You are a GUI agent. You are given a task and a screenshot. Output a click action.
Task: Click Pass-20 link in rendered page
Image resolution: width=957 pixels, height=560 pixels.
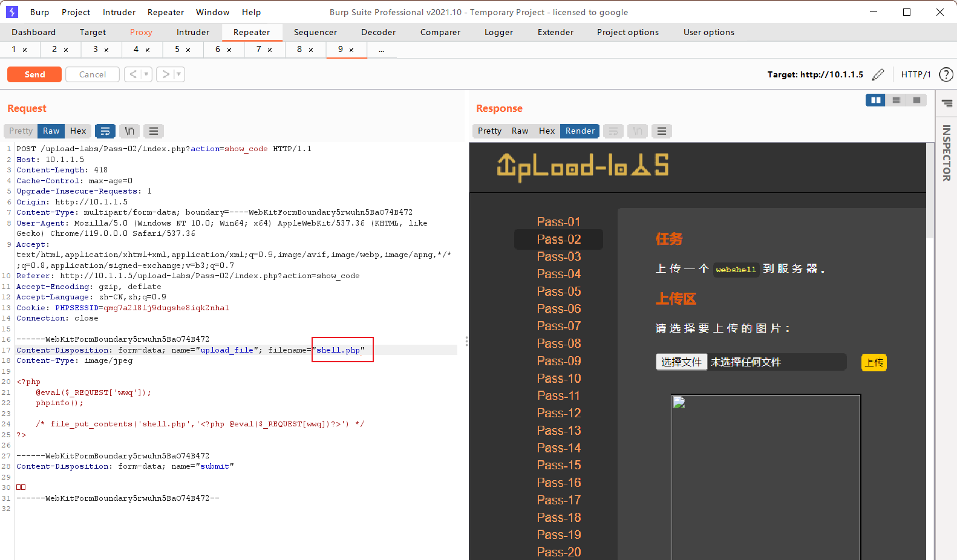tap(558, 552)
